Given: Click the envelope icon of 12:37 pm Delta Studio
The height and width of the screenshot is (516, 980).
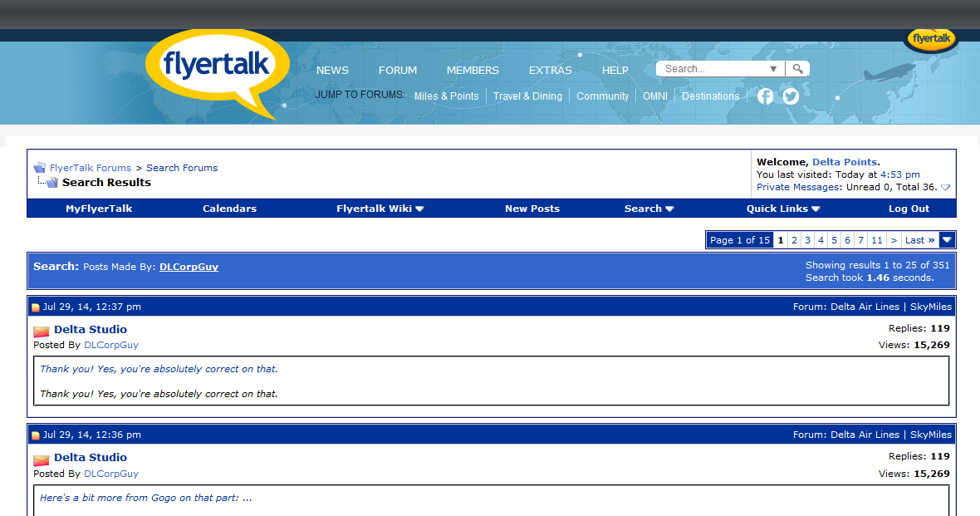Looking at the screenshot, I should coord(42,332).
